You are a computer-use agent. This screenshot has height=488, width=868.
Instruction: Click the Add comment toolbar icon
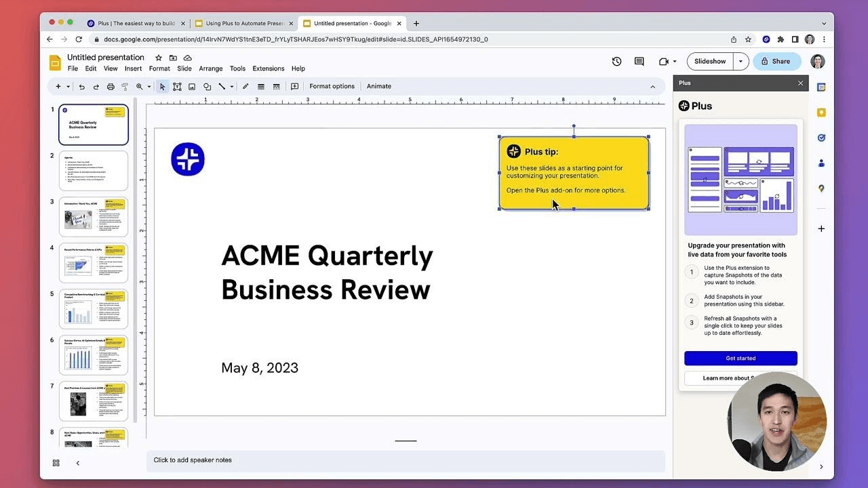(294, 87)
